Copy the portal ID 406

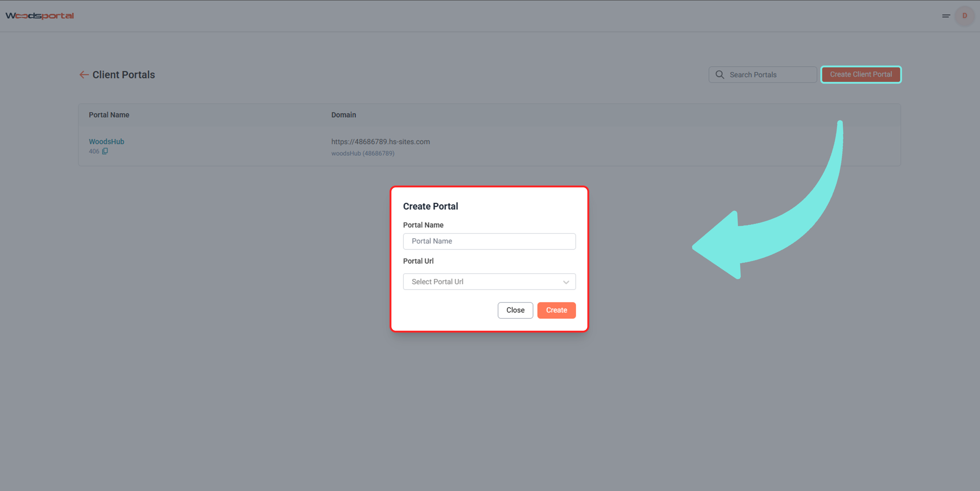[105, 151]
